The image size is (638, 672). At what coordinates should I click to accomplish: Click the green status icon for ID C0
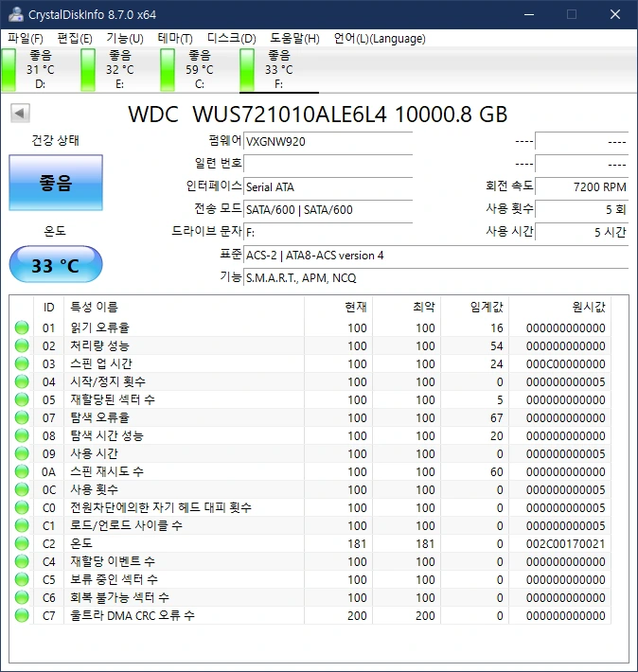coord(22,508)
